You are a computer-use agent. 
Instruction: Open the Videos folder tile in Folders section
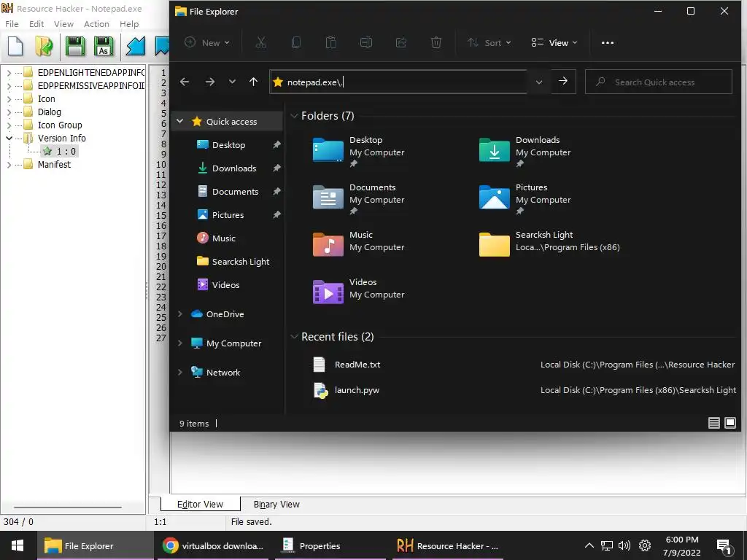click(x=359, y=292)
